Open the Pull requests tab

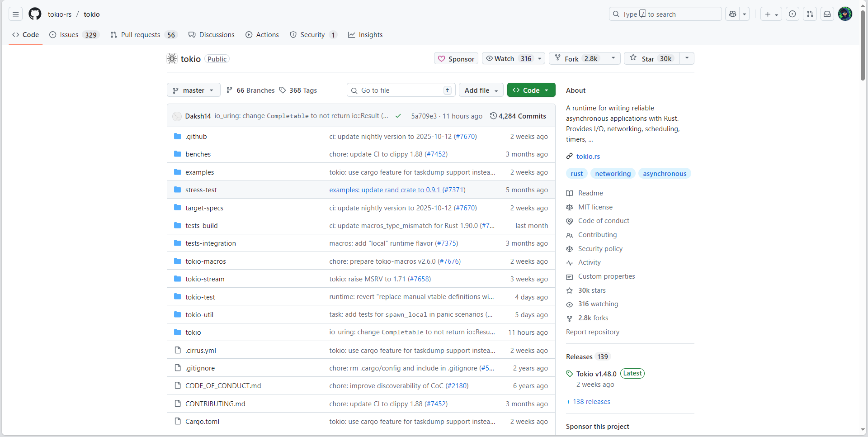coord(144,35)
